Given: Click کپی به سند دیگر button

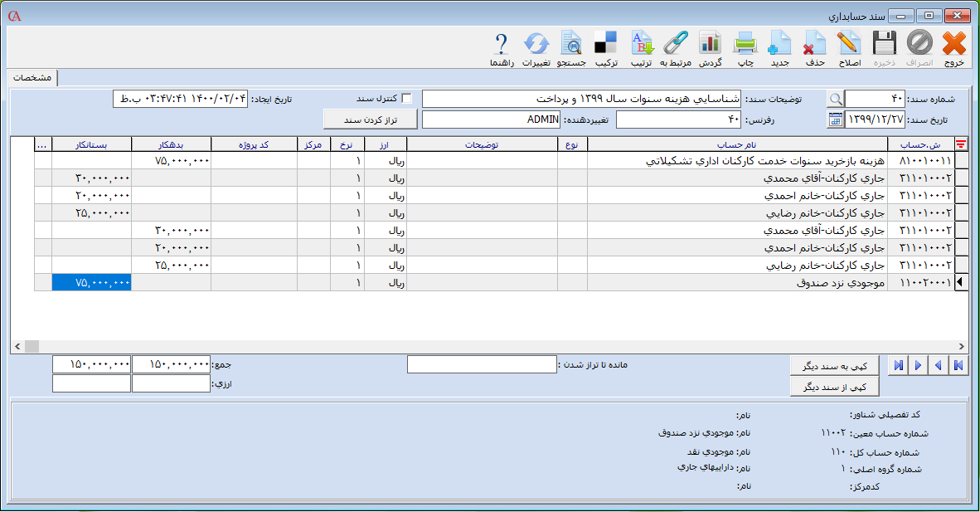Looking at the screenshot, I should [835, 366].
